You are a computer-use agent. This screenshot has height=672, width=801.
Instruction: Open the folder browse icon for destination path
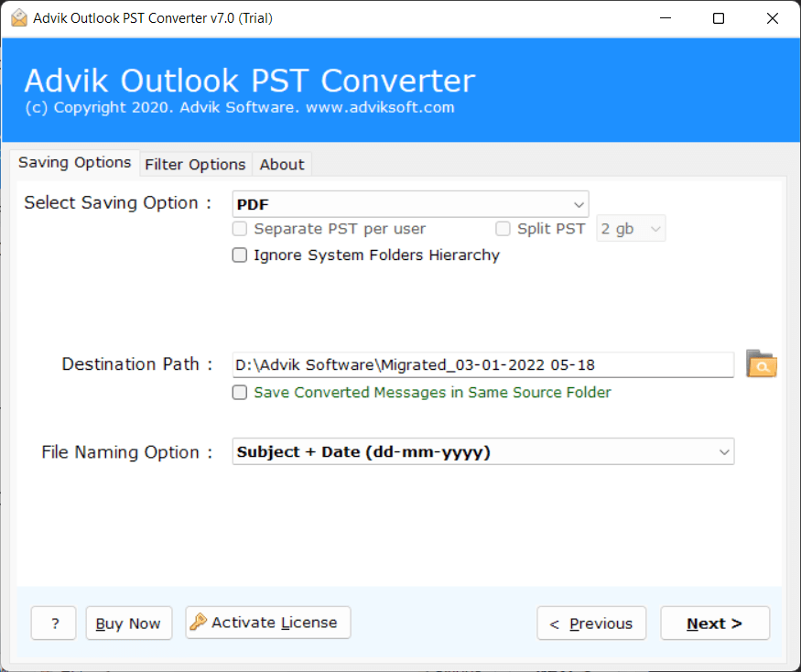(761, 364)
